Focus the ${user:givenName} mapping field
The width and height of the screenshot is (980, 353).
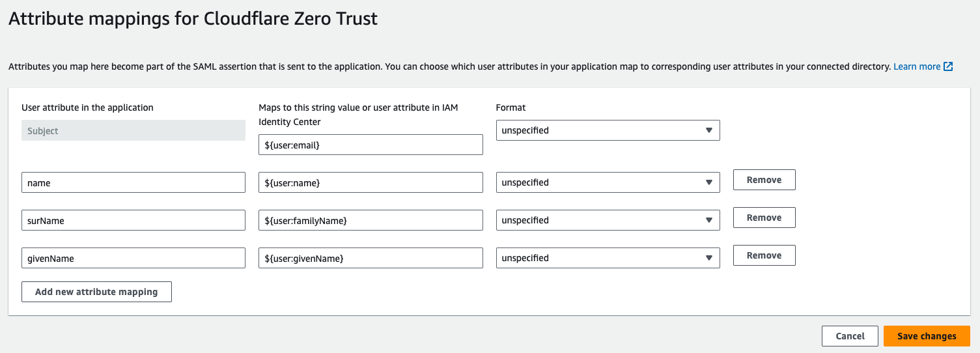click(x=371, y=258)
